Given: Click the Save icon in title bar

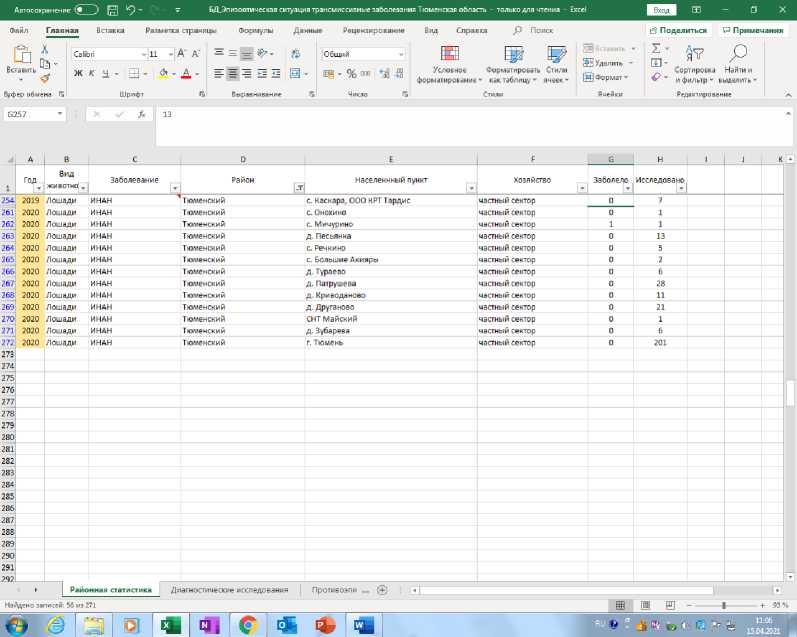Looking at the screenshot, I should [111, 9].
